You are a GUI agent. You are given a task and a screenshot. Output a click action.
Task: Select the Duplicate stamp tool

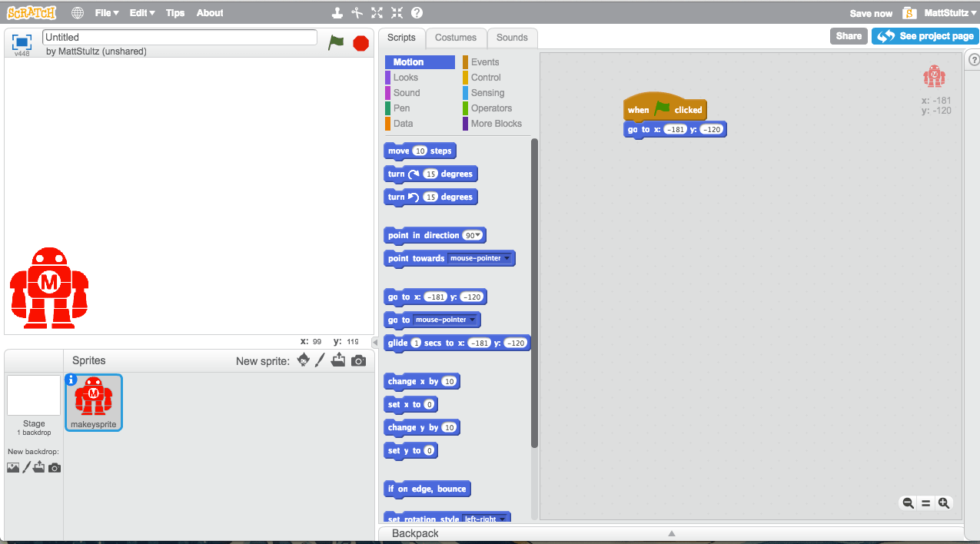pyautogui.click(x=337, y=13)
